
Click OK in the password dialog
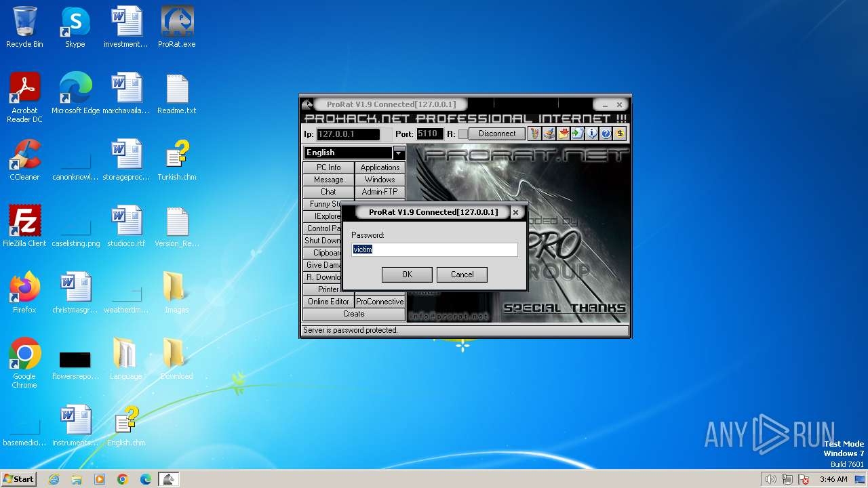click(x=407, y=274)
